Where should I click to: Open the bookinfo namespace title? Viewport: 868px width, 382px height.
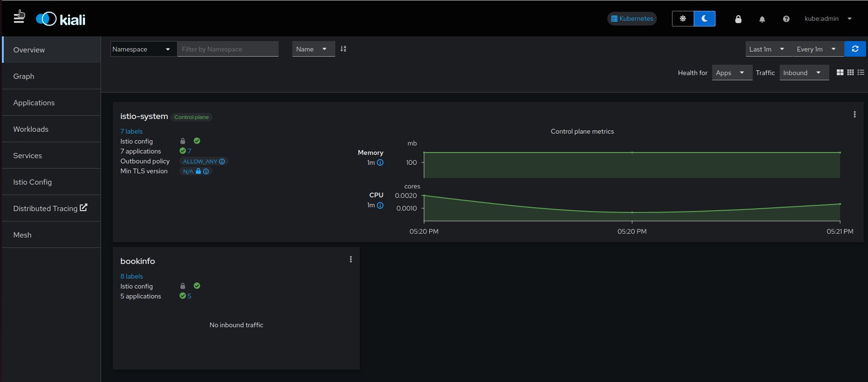point(137,261)
